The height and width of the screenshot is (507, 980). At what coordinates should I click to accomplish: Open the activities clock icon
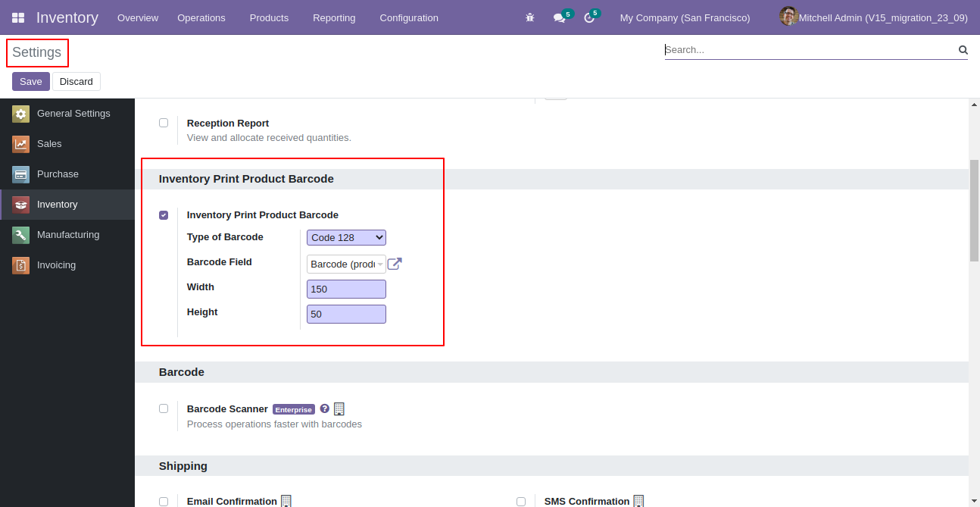[589, 17]
